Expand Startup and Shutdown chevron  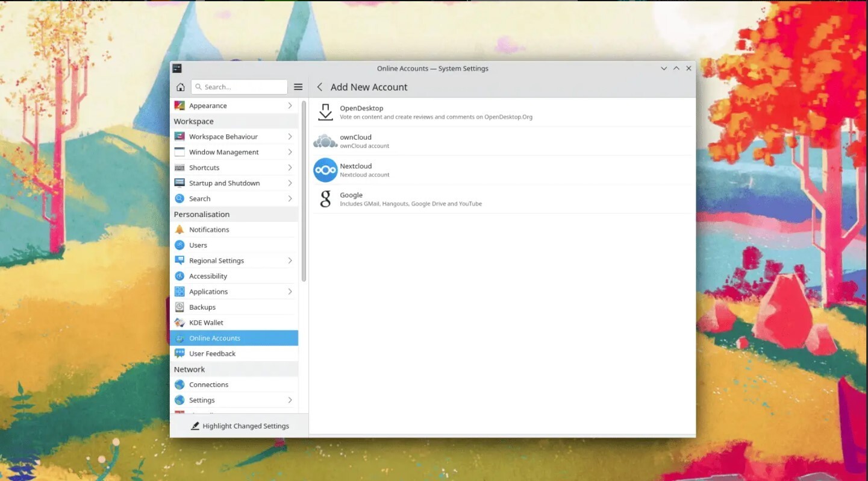[x=290, y=183]
